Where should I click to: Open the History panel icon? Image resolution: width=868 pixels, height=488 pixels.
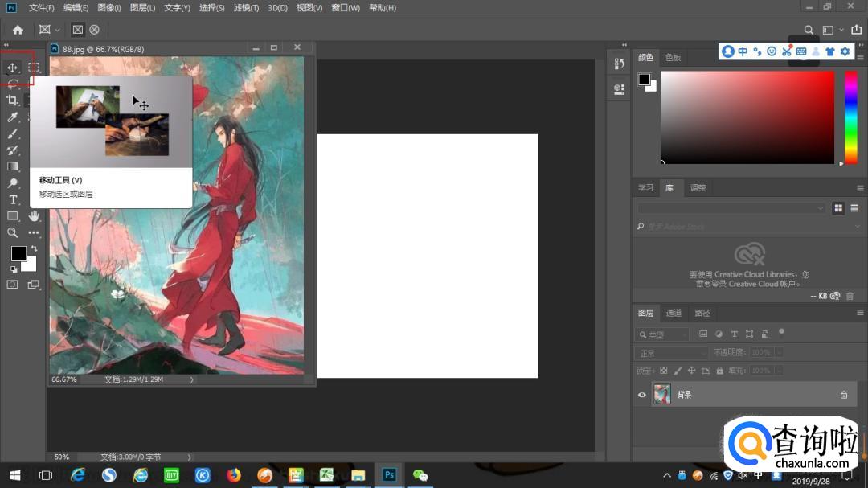click(620, 64)
